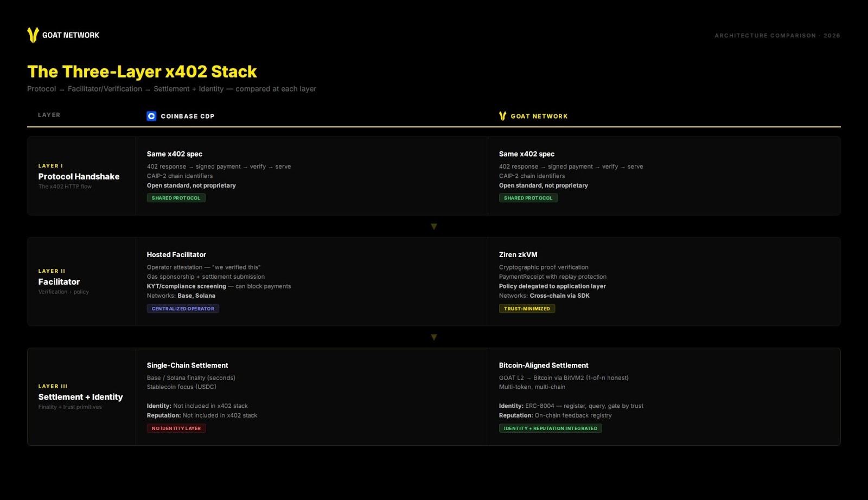
Task: Click the 'Bitcoin-Aligned Settlement' heading
Action: (544, 366)
